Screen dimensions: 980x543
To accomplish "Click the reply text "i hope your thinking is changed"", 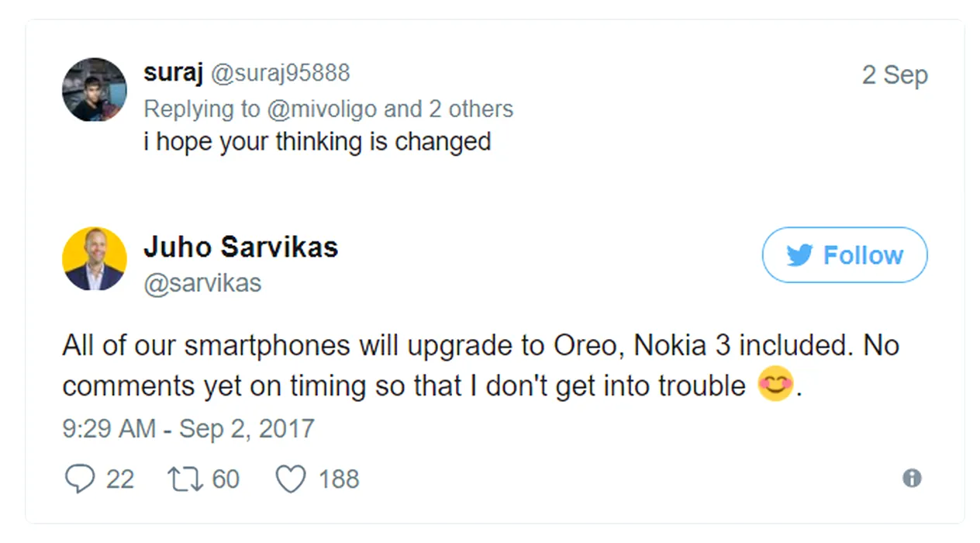I will 317,142.
